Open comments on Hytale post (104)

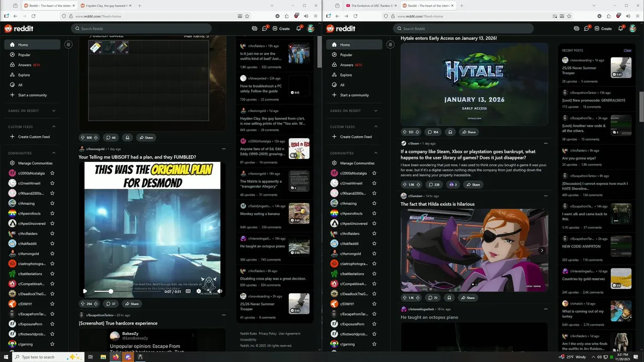pyautogui.click(x=433, y=132)
